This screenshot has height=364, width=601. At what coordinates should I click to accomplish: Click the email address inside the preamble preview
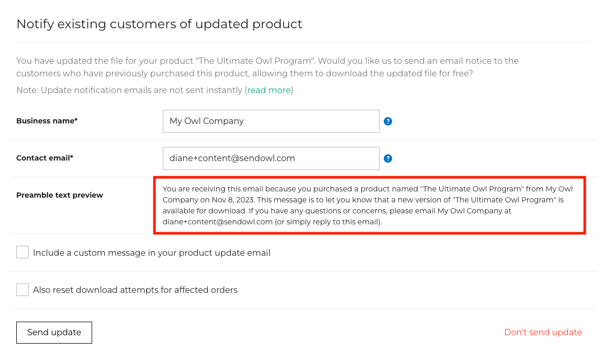(217, 222)
